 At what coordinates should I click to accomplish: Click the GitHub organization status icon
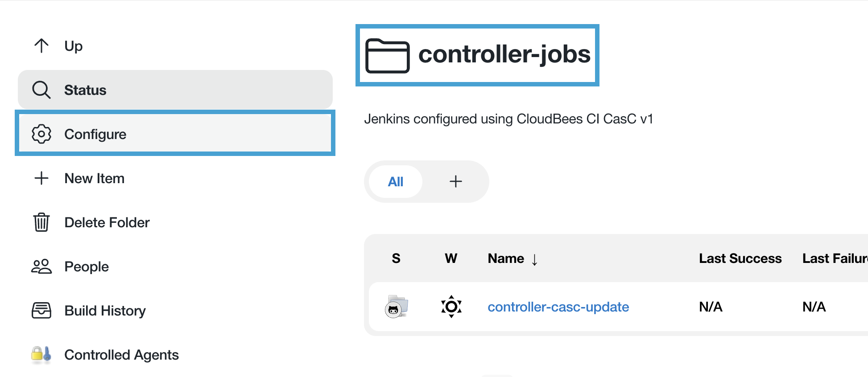(x=396, y=307)
